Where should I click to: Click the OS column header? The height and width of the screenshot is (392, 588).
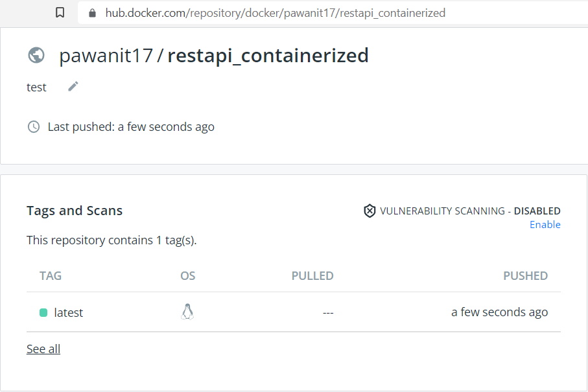187,275
